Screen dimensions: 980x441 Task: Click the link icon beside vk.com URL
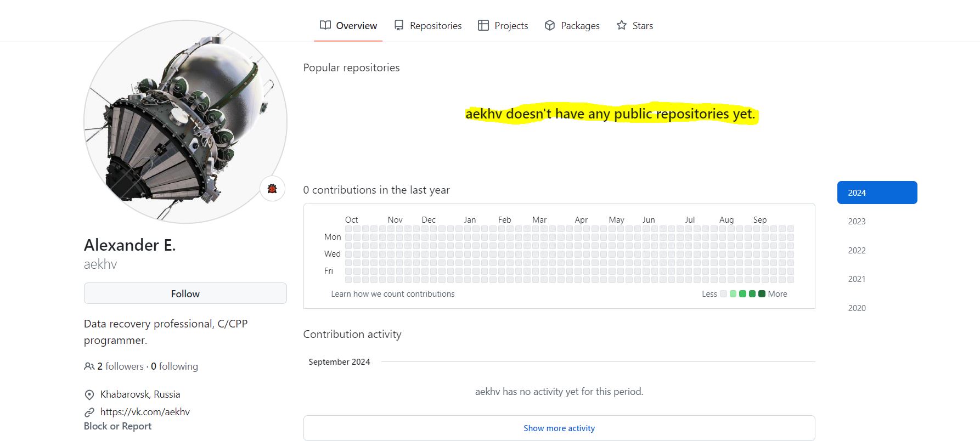pyautogui.click(x=89, y=412)
